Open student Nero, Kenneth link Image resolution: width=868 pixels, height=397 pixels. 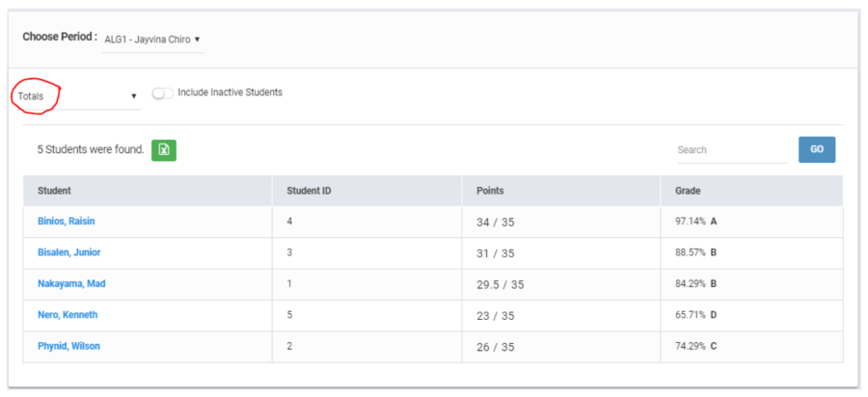(67, 315)
